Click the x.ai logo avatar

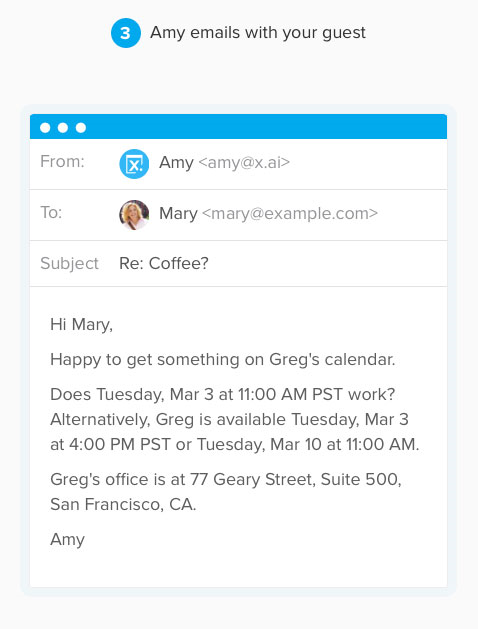pos(134,164)
